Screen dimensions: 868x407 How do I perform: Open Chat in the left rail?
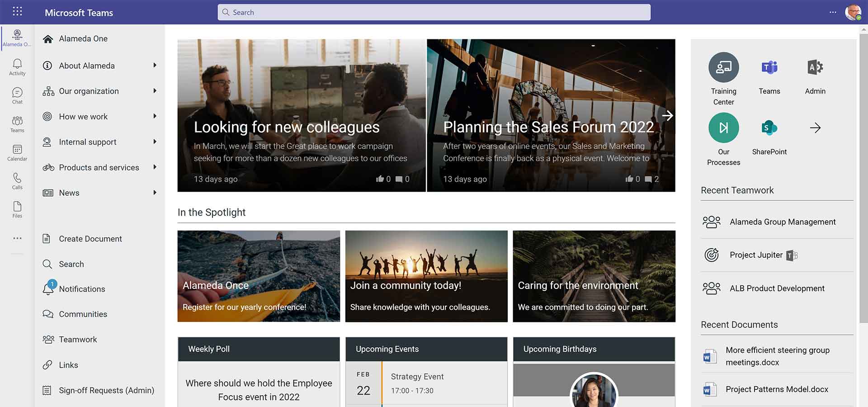click(x=17, y=95)
